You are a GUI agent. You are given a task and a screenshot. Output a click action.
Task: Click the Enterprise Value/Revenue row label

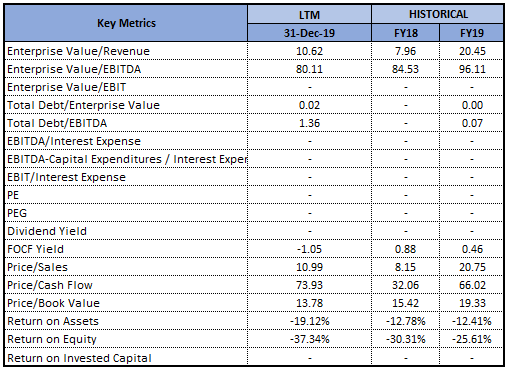pyautogui.click(x=79, y=51)
